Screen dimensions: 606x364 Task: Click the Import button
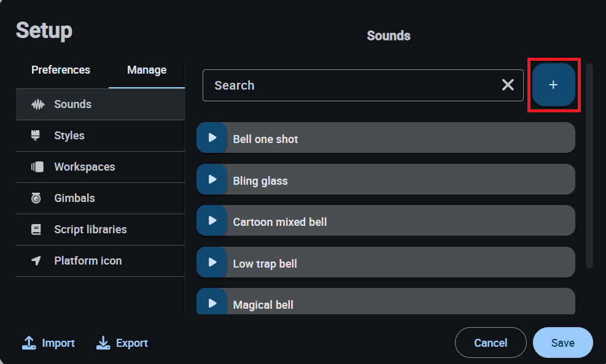pos(49,343)
